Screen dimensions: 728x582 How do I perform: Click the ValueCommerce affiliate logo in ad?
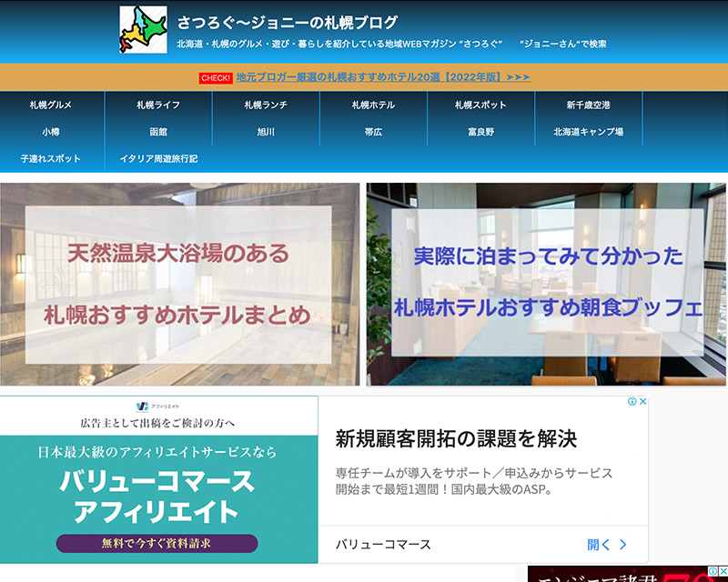click(x=142, y=406)
